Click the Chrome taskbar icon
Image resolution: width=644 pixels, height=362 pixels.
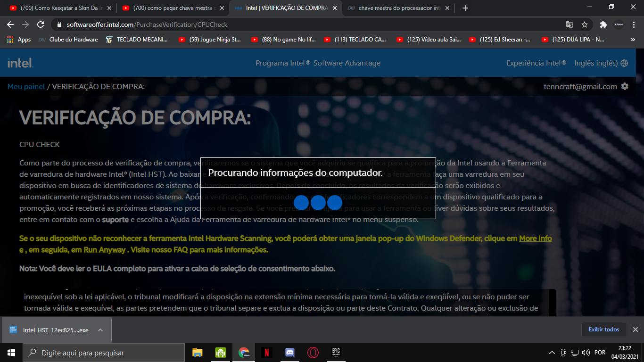click(x=243, y=353)
